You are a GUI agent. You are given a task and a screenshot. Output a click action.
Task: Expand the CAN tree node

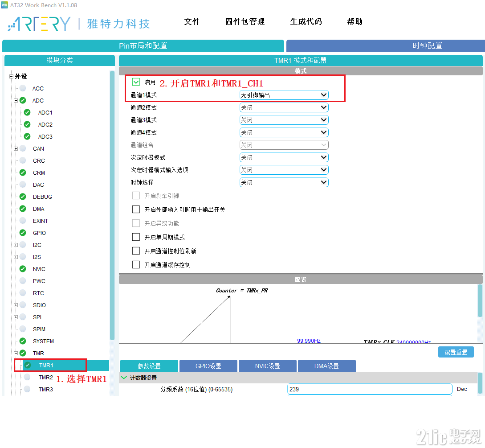[16, 148]
